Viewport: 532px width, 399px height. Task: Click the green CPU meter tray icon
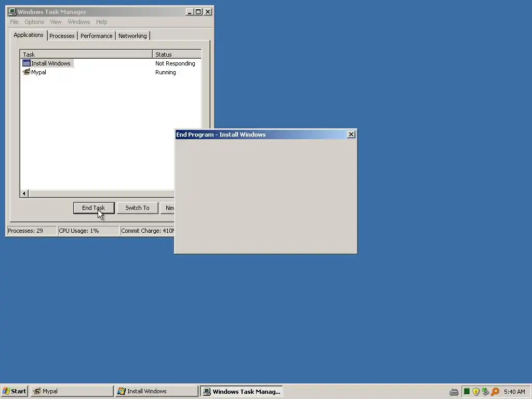coord(467,392)
